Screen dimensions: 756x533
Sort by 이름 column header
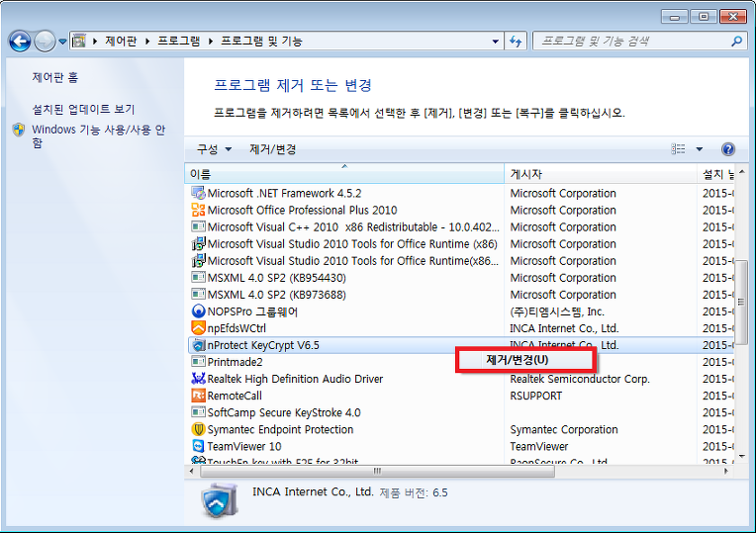344,174
